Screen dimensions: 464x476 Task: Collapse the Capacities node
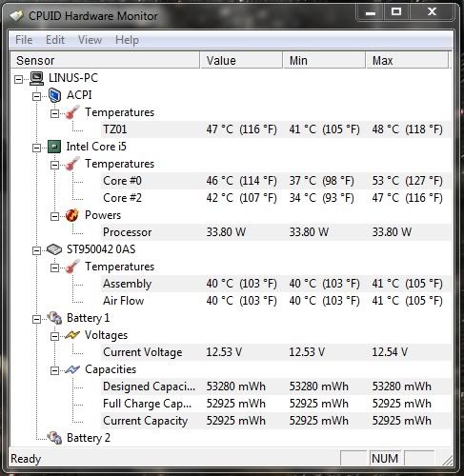(55, 370)
